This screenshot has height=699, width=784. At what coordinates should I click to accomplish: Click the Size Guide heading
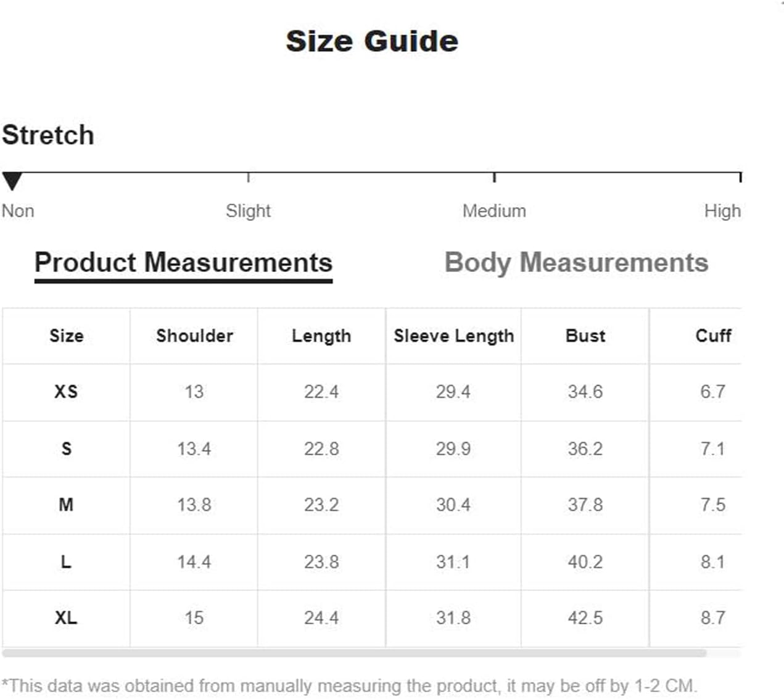(372, 41)
